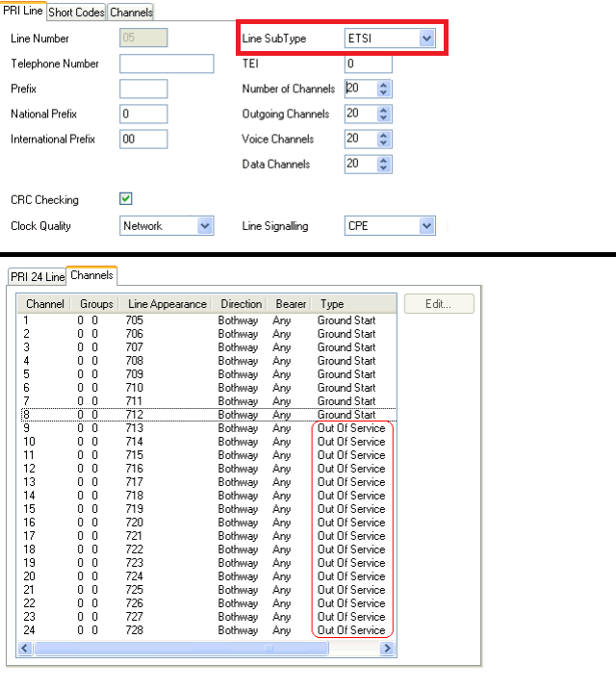This screenshot has height=690, width=616.
Task: Decrease Number of Channels with down arrow
Action: click(384, 92)
